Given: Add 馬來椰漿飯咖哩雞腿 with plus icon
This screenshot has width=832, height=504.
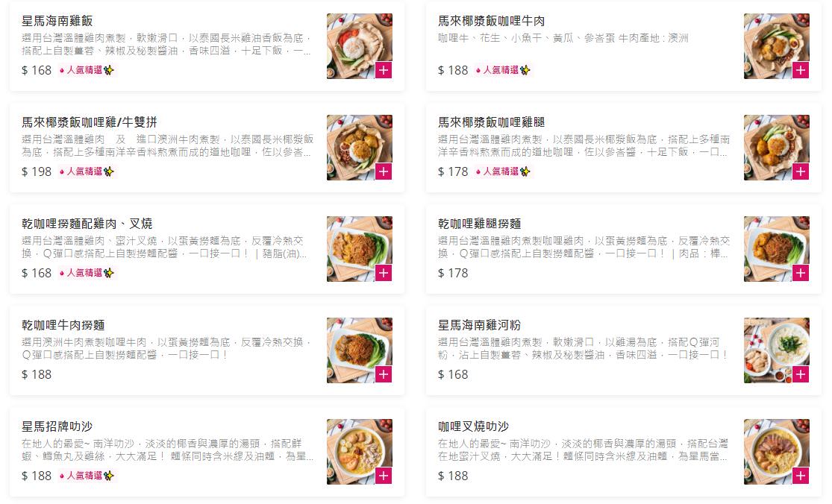Looking at the screenshot, I should 800,171.
